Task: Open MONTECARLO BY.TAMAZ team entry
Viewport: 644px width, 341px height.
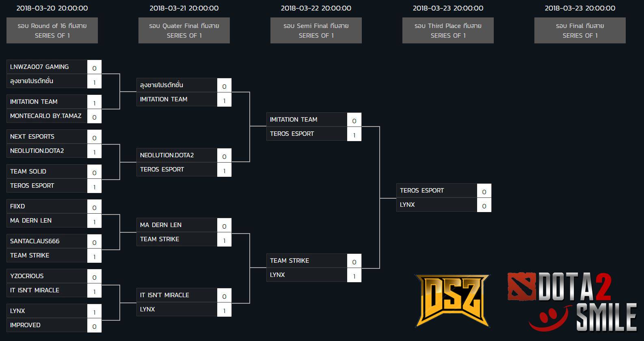Action: click(47, 116)
